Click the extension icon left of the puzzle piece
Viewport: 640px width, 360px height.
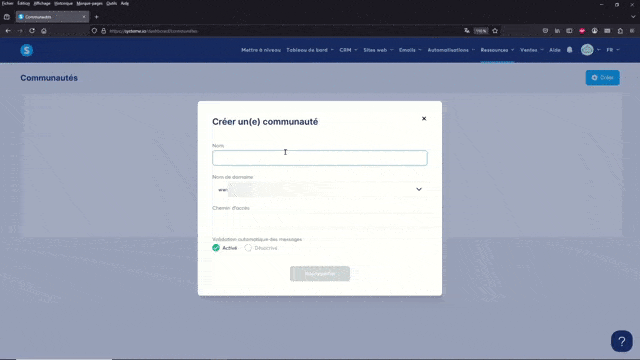[607, 31]
